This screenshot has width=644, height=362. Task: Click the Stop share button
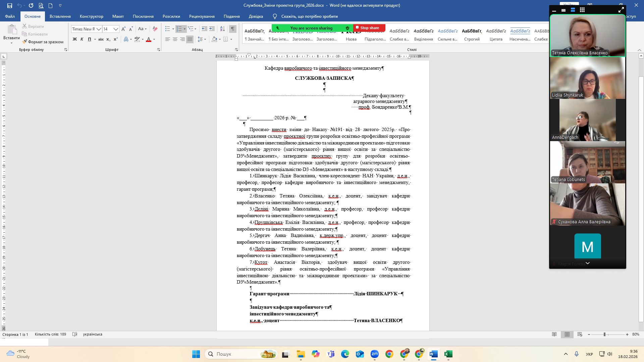(370, 28)
